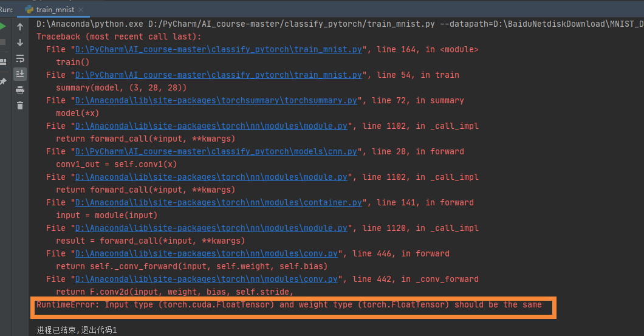
Task: Pin the Run tab with the pin icon
Action: coord(3,81)
